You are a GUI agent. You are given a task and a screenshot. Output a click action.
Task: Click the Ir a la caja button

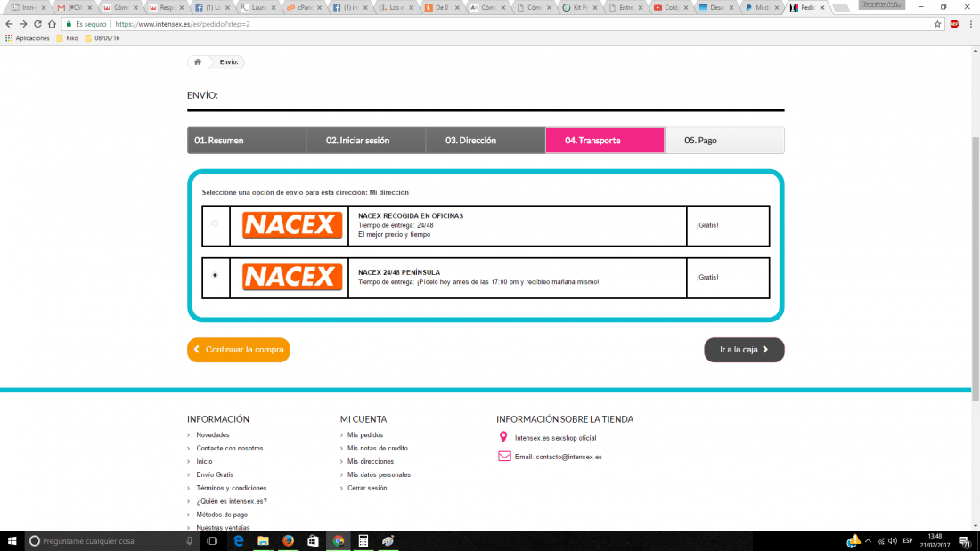click(x=744, y=350)
